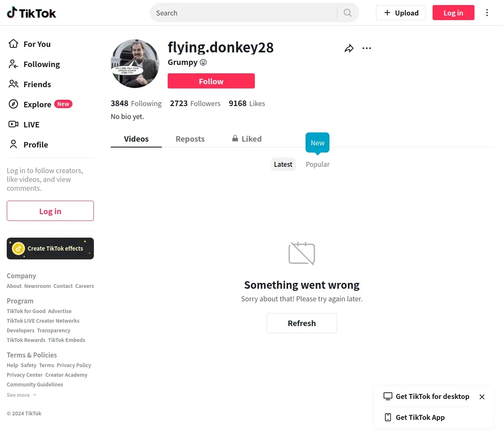Open the Friends icon in sidebar
503x448 pixels.
13,84
